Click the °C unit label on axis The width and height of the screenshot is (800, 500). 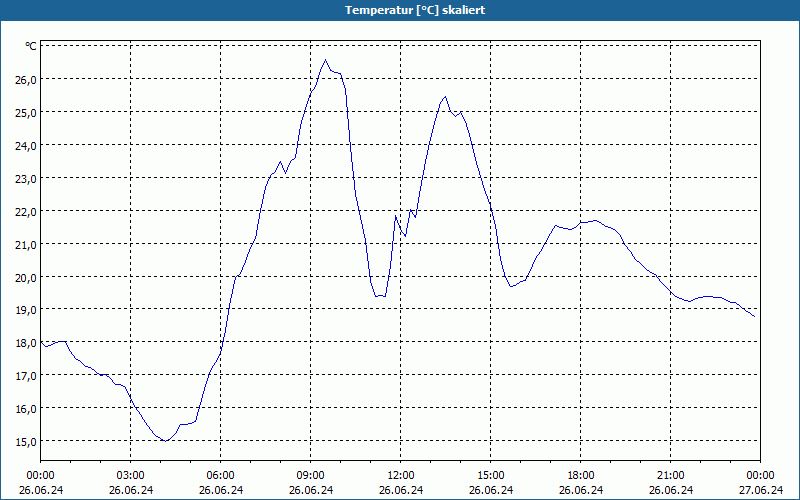coord(31,46)
